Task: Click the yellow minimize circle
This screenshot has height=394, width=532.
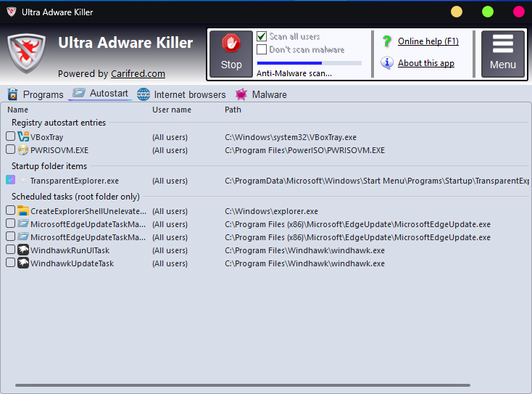Action: [457, 12]
